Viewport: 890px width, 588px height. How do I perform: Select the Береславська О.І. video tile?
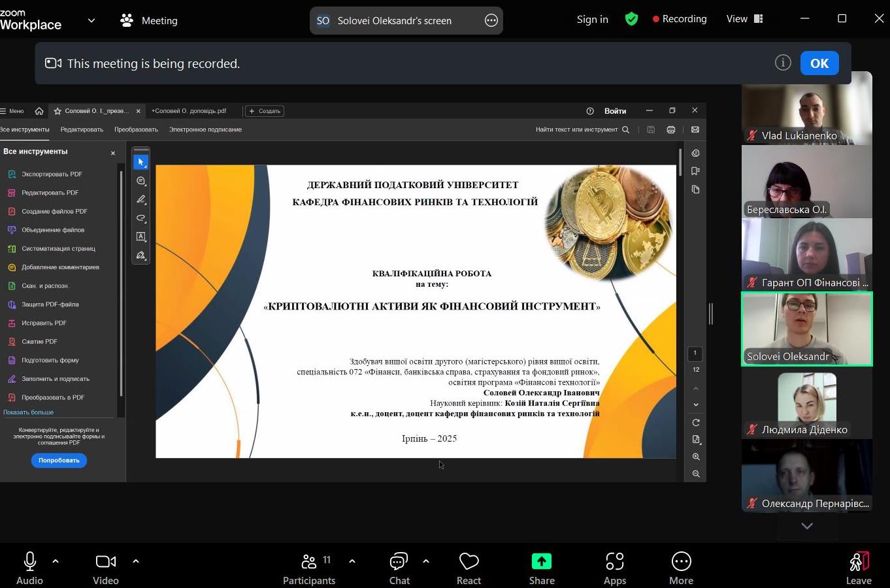click(806, 182)
